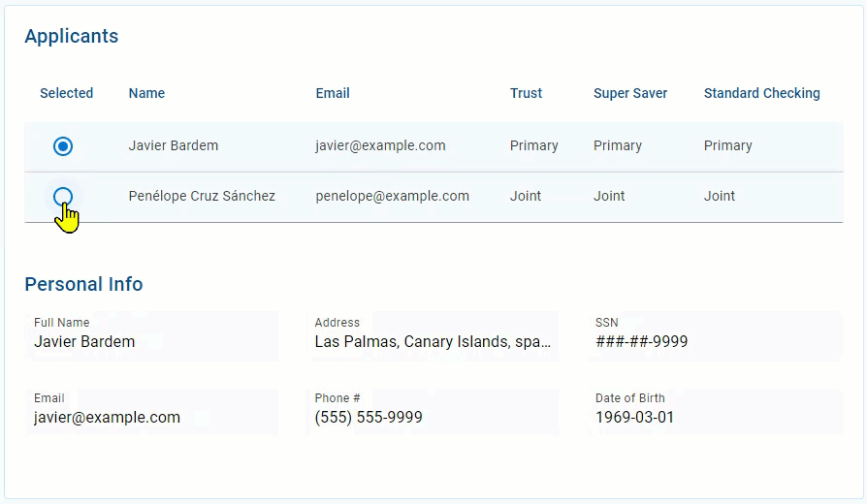Click Joint under Standard Checking column
Viewport: 867px width, 504px height.
(x=719, y=196)
